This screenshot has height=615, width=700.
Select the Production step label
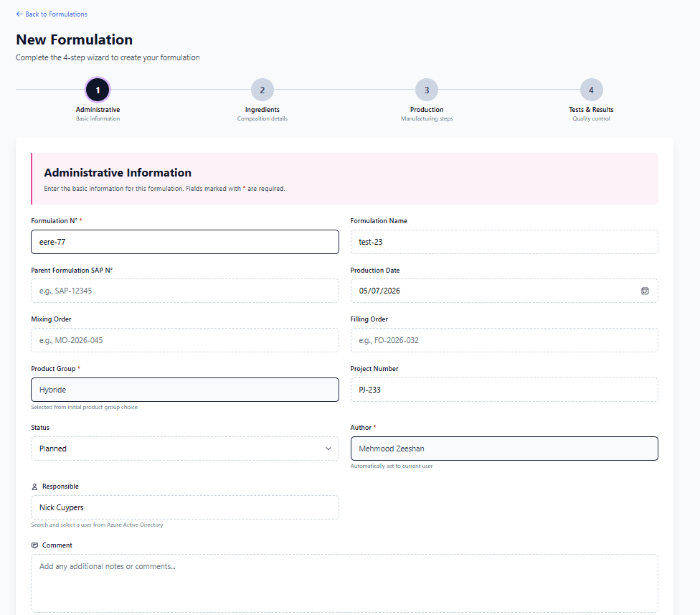pos(426,109)
